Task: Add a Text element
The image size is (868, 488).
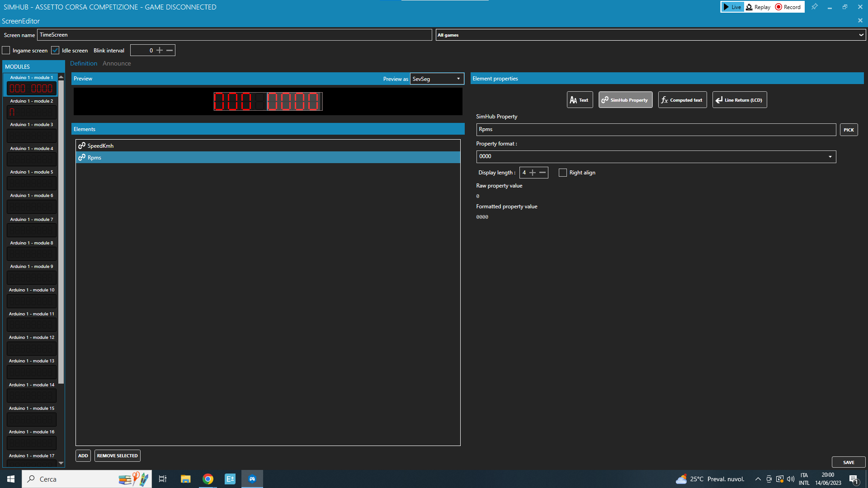Action: [x=580, y=100]
